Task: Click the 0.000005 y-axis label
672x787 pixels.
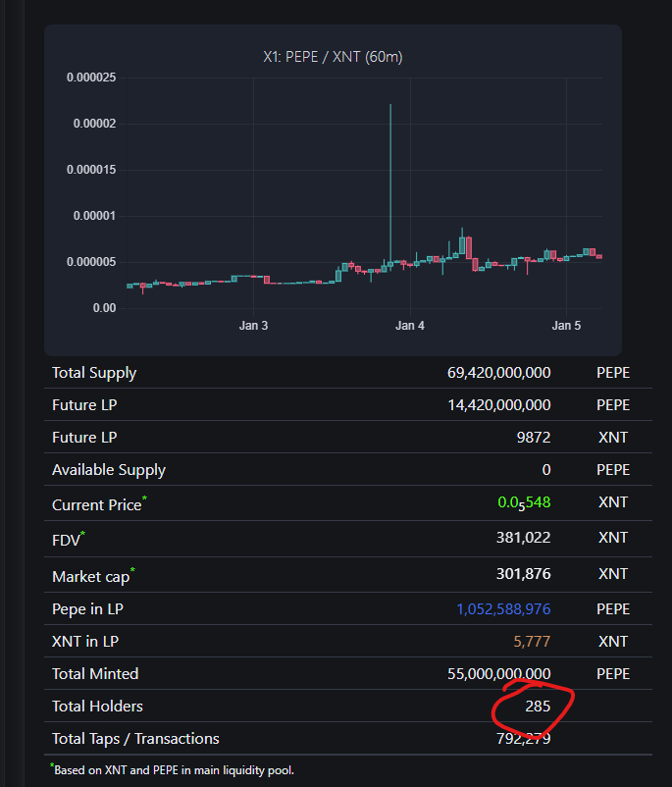Action: [x=91, y=262]
